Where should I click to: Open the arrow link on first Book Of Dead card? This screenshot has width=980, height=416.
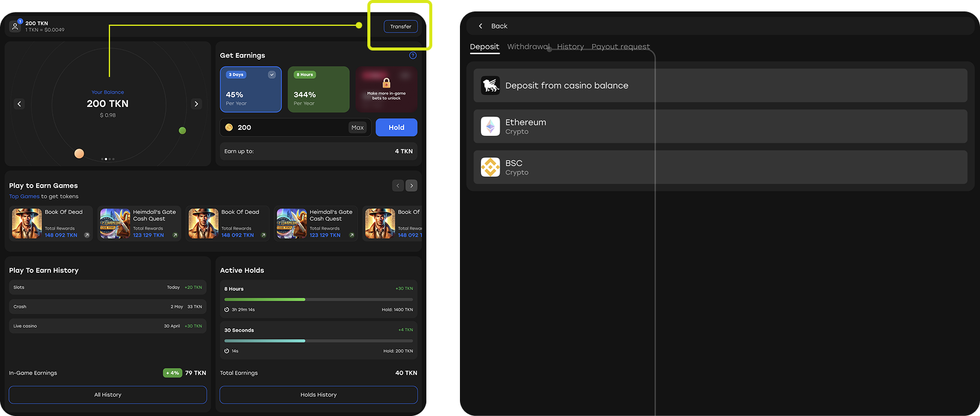pos(87,235)
